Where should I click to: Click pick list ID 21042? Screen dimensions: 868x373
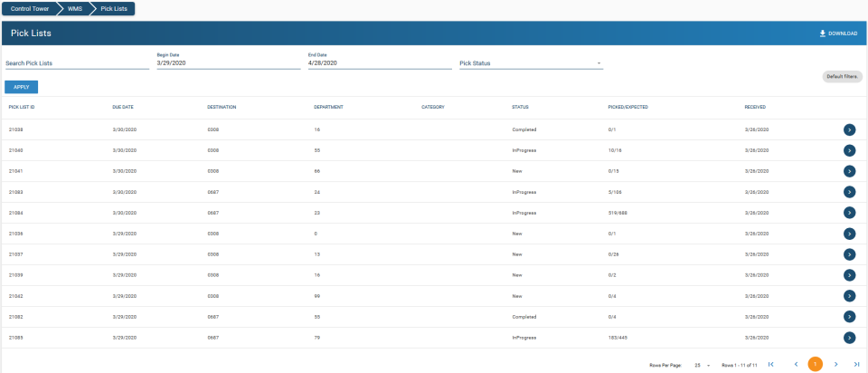coord(15,296)
